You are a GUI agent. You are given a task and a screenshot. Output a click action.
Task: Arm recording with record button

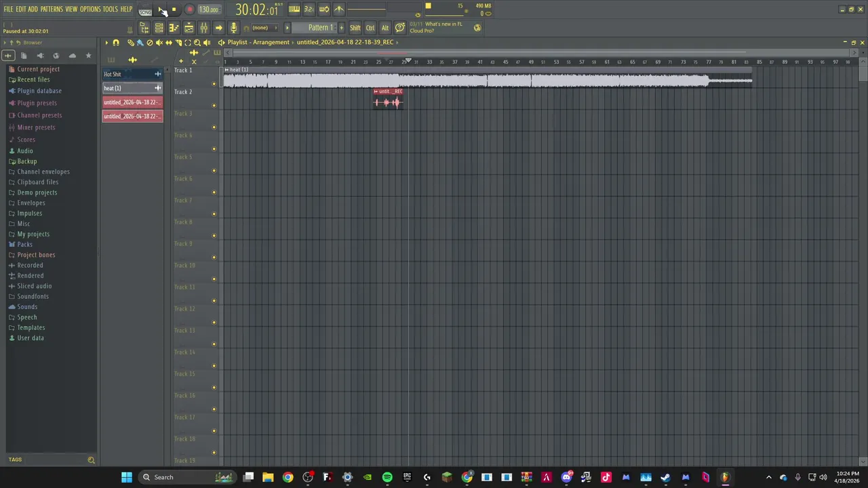point(190,9)
